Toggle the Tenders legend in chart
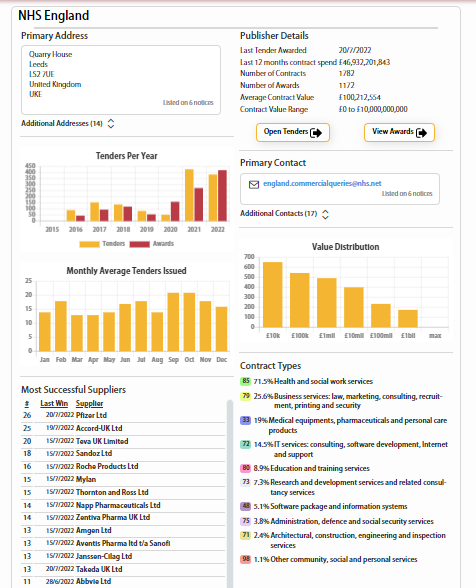This screenshot has width=476, height=588. pyautogui.click(x=102, y=244)
